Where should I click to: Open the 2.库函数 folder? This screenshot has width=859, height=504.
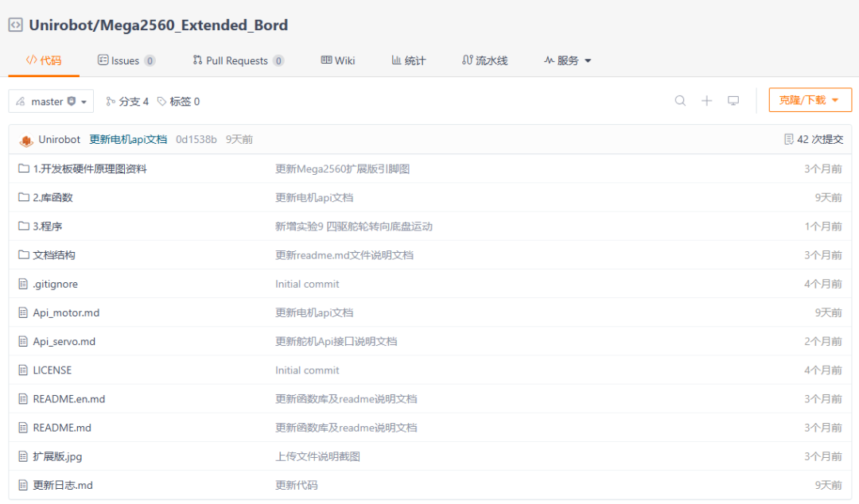[52, 198]
